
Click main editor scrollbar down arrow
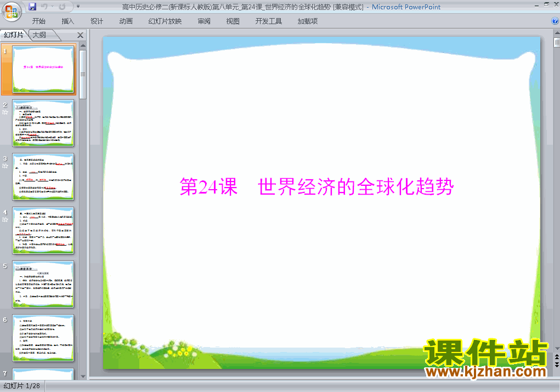tap(557, 349)
